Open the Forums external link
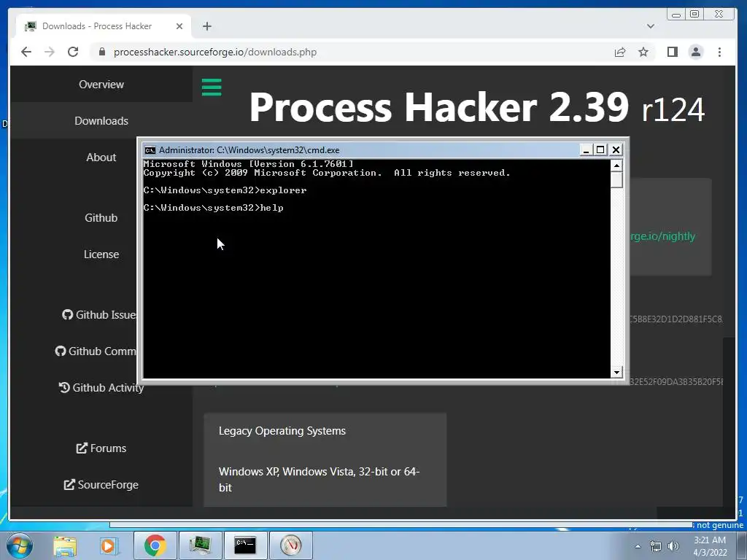Viewport: 747px width, 560px height. [x=101, y=448]
